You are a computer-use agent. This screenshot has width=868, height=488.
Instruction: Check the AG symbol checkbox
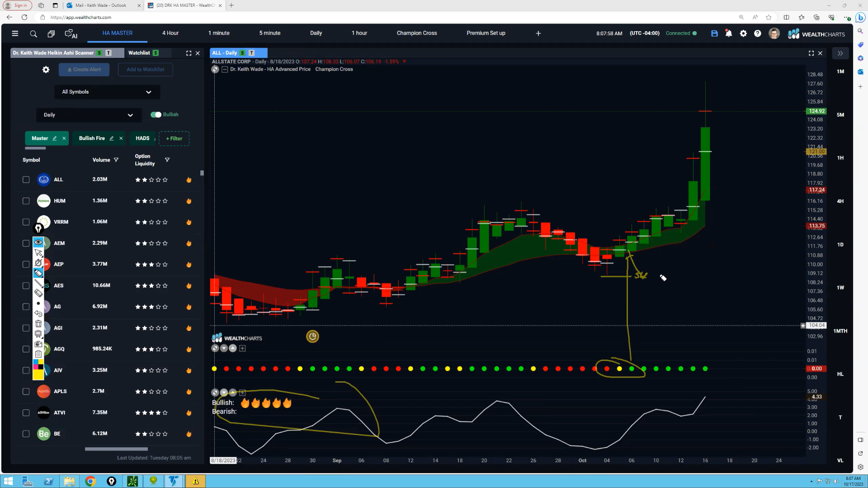[26, 307]
